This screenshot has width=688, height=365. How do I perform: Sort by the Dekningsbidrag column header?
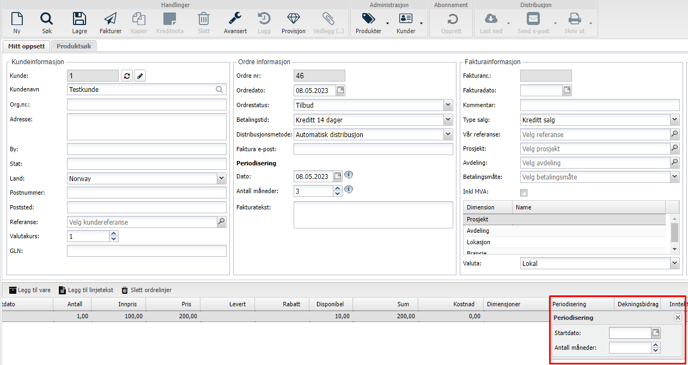[638, 304]
